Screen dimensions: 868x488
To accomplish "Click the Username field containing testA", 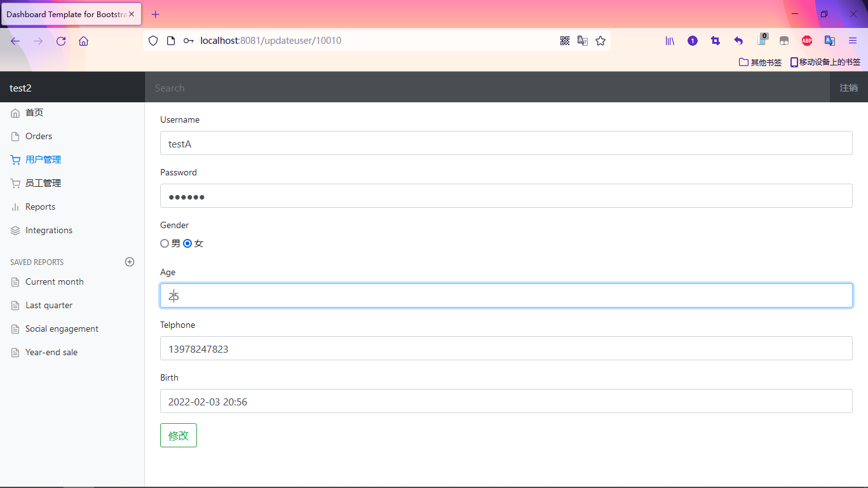I will click(x=506, y=143).
